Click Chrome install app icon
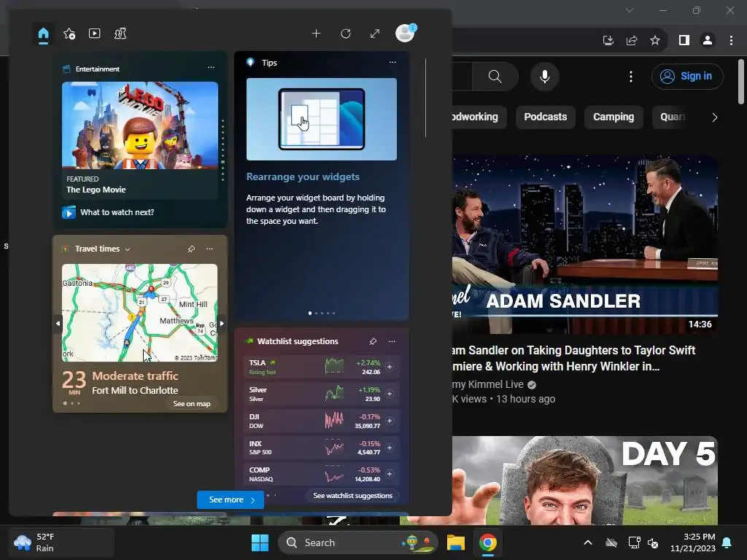747x560 pixels. [608, 41]
